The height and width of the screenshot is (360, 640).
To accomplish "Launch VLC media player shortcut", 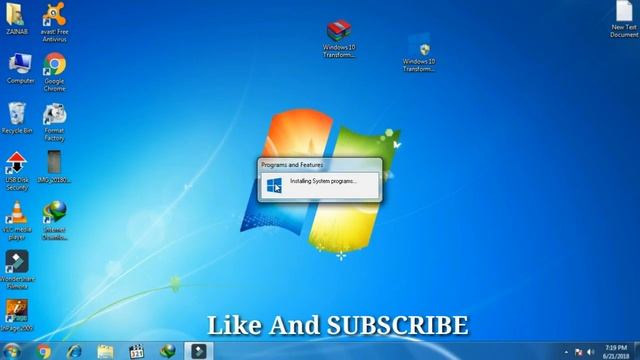I will pyautogui.click(x=17, y=221).
